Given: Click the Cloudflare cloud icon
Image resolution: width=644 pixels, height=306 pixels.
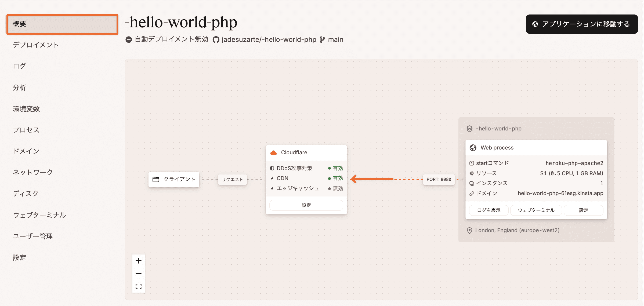Looking at the screenshot, I should coord(273,153).
